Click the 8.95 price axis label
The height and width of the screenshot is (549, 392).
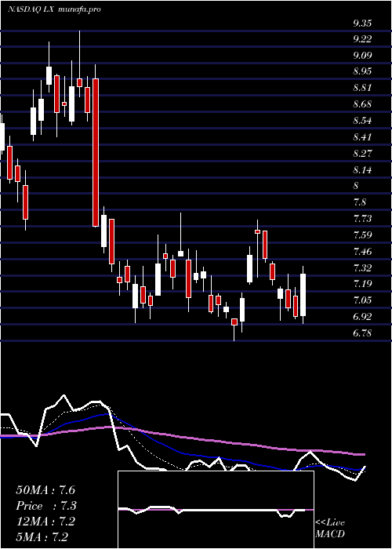click(362, 71)
